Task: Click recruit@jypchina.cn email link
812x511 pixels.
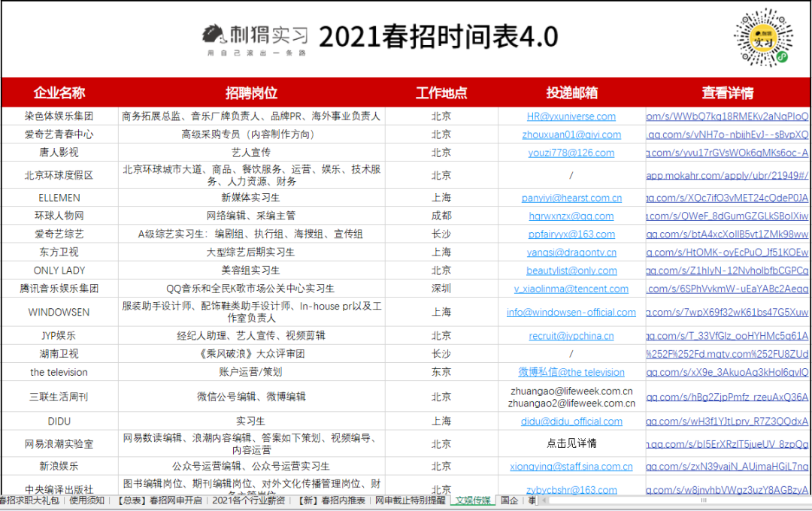Action: pyautogui.click(x=571, y=335)
